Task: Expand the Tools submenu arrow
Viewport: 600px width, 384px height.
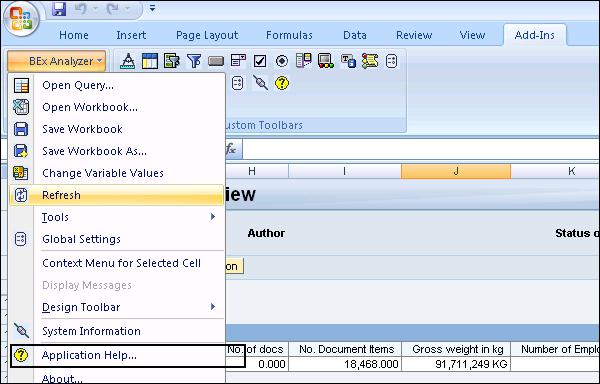Action: [x=213, y=217]
